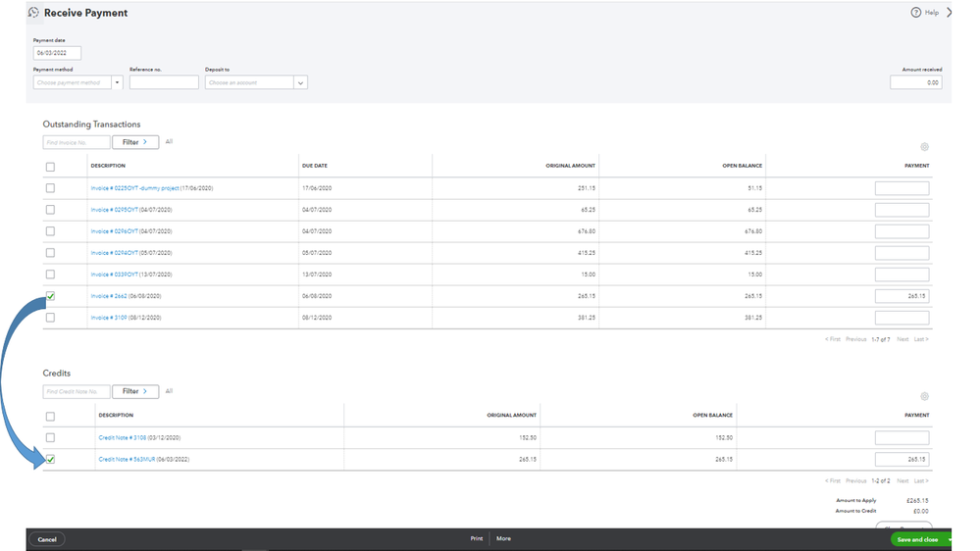Click the Reference no. field
The width and height of the screenshot is (980, 551).
point(164,82)
